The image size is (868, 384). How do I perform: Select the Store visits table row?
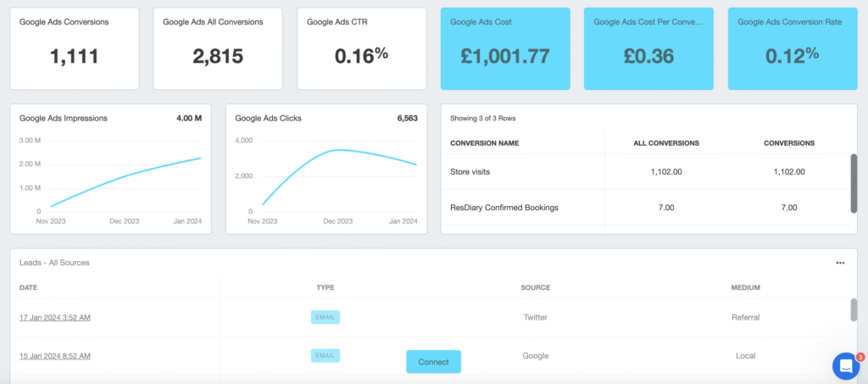pos(644,171)
